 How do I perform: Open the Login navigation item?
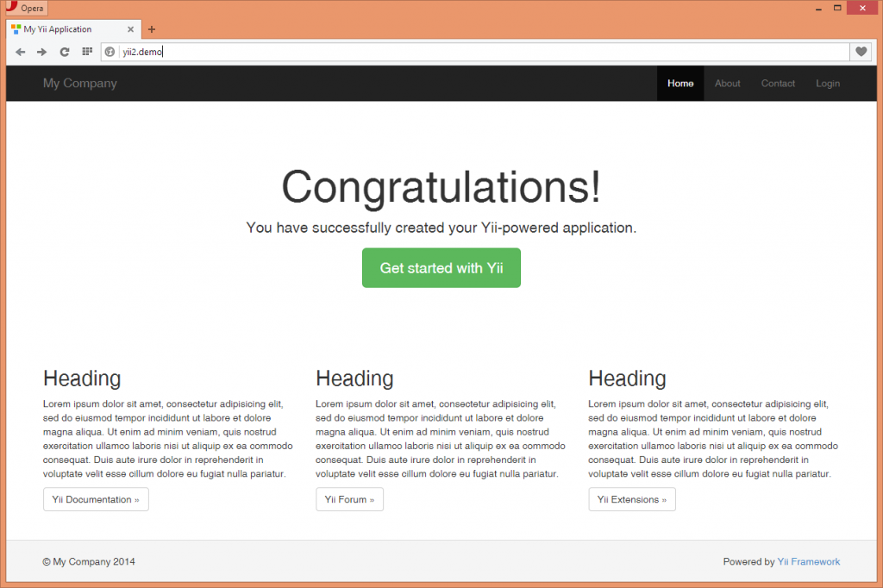pyautogui.click(x=828, y=84)
